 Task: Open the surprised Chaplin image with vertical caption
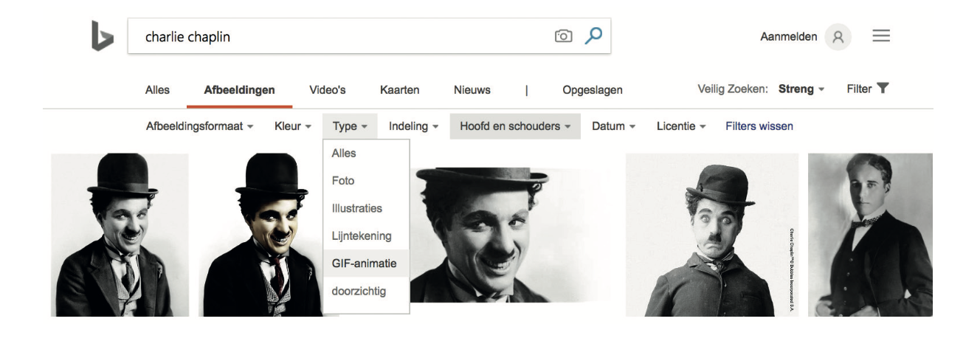pyautogui.click(x=712, y=235)
